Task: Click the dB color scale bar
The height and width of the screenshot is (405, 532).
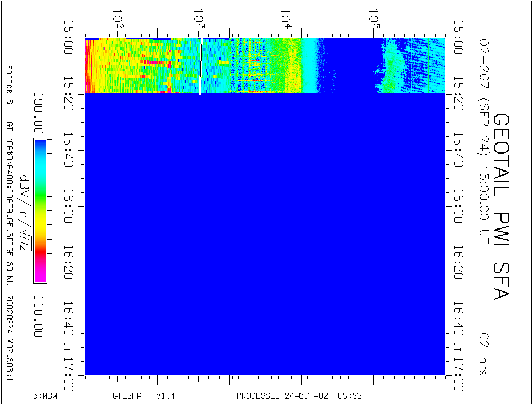Action: point(40,210)
